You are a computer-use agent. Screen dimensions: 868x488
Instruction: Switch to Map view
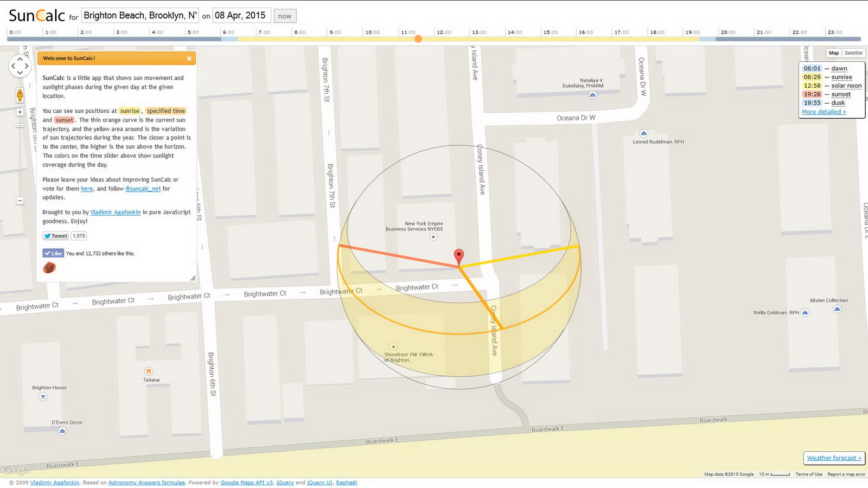[x=834, y=53]
